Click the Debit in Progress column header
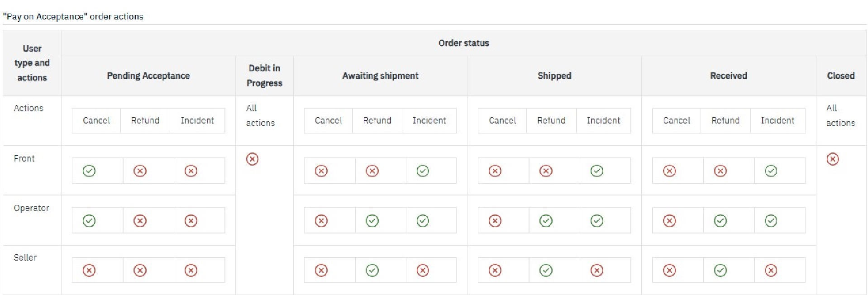Image resolution: width=868 pixels, height=295 pixels. (x=264, y=76)
